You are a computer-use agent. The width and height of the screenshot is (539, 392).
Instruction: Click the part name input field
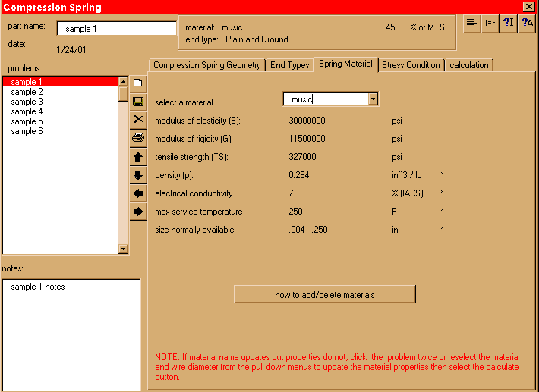tap(116, 29)
